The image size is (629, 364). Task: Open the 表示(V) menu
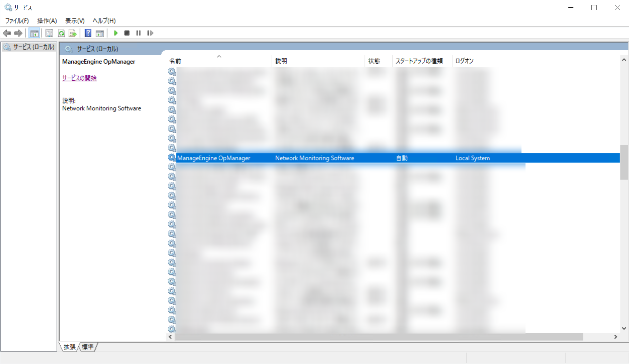click(x=75, y=21)
